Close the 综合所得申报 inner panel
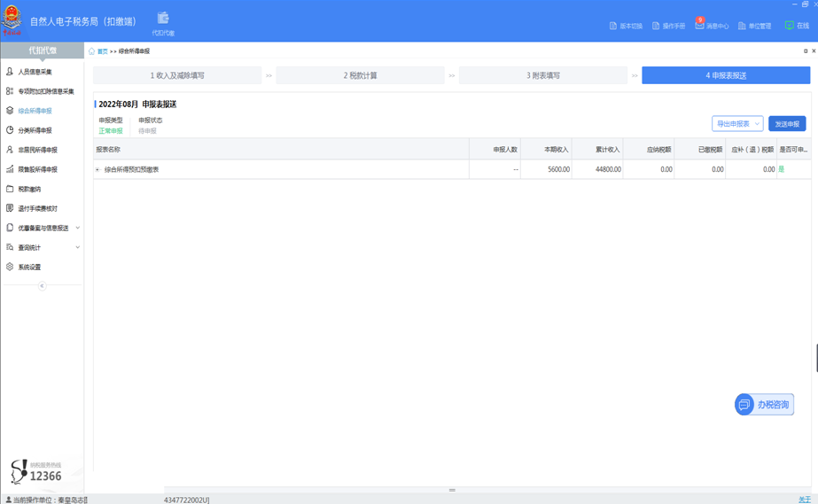Image resolution: width=818 pixels, height=504 pixels. [814, 51]
